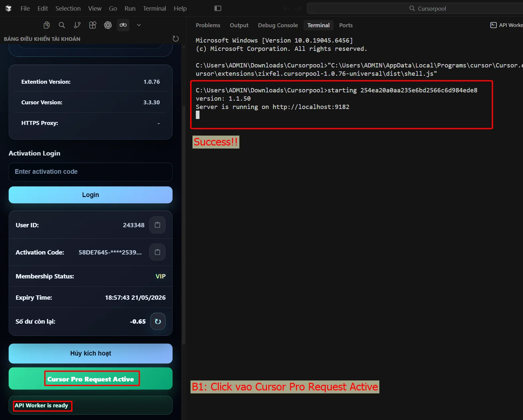The width and height of the screenshot is (523, 420).
Task: Focus the Enter activation code field
Action: tap(90, 172)
